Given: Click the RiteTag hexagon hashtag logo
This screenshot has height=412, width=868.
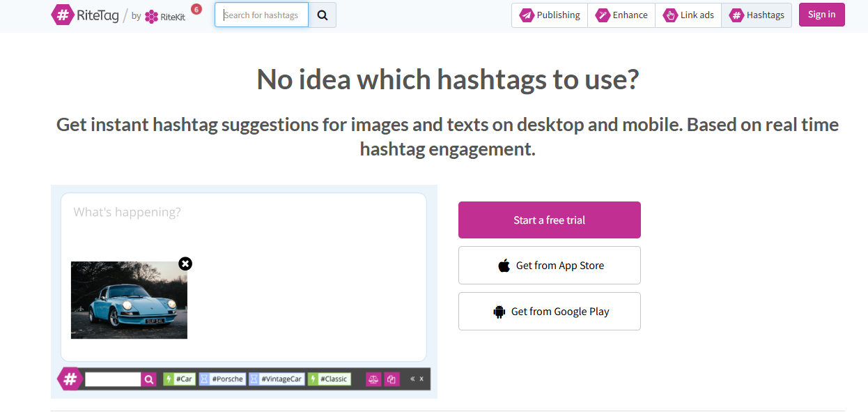Looking at the screenshot, I should (63, 15).
